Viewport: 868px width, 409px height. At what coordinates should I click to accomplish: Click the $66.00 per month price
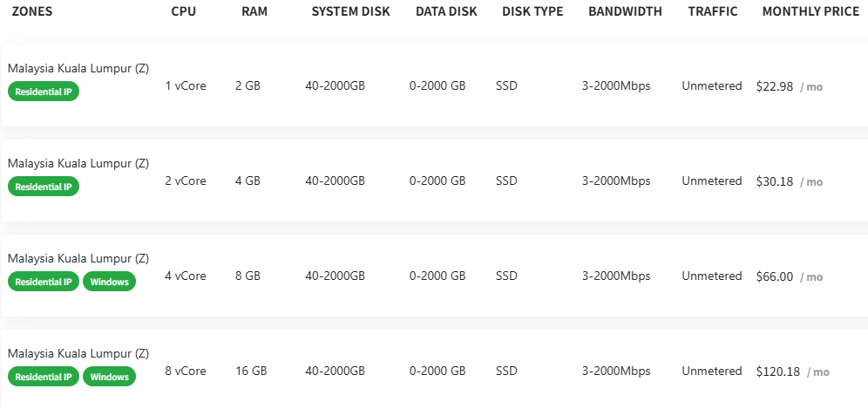pyautogui.click(x=775, y=276)
